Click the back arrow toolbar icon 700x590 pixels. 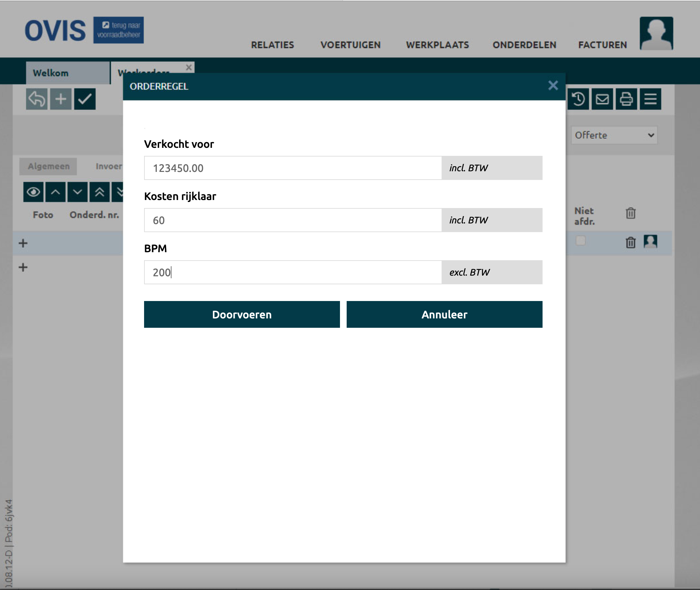(x=36, y=99)
